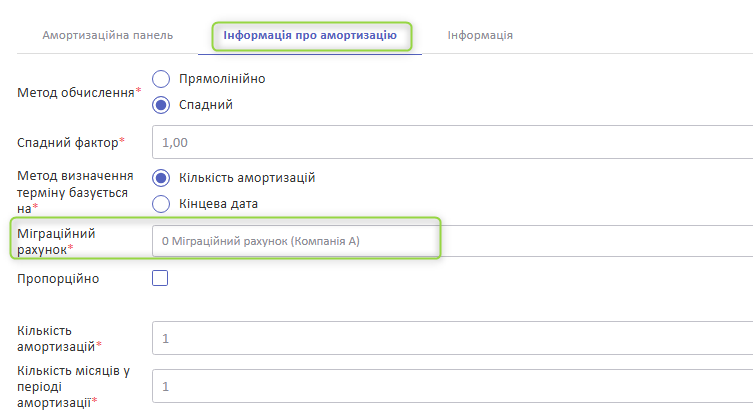
Task: Click the Міграційний рахунок field label
Action: pyautogui.click(x=56, y=242)
